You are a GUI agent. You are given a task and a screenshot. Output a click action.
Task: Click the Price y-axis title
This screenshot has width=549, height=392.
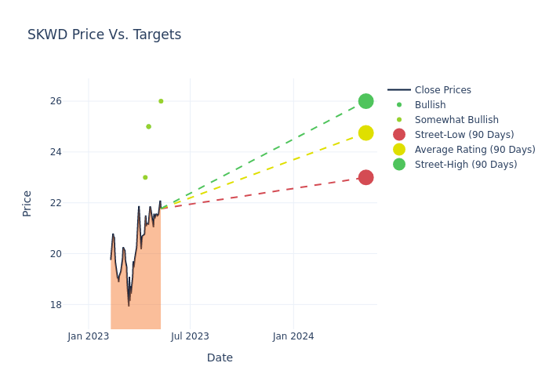pyautogui.click(x=27, y=203)
